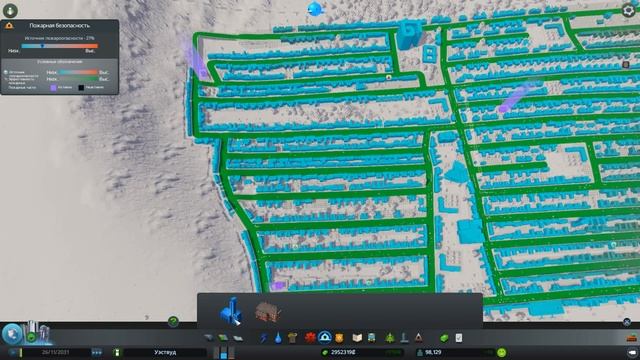Select the first radio option in the legend
The height and width of the screenshot is (360, 640).
(x=6, y=72)
